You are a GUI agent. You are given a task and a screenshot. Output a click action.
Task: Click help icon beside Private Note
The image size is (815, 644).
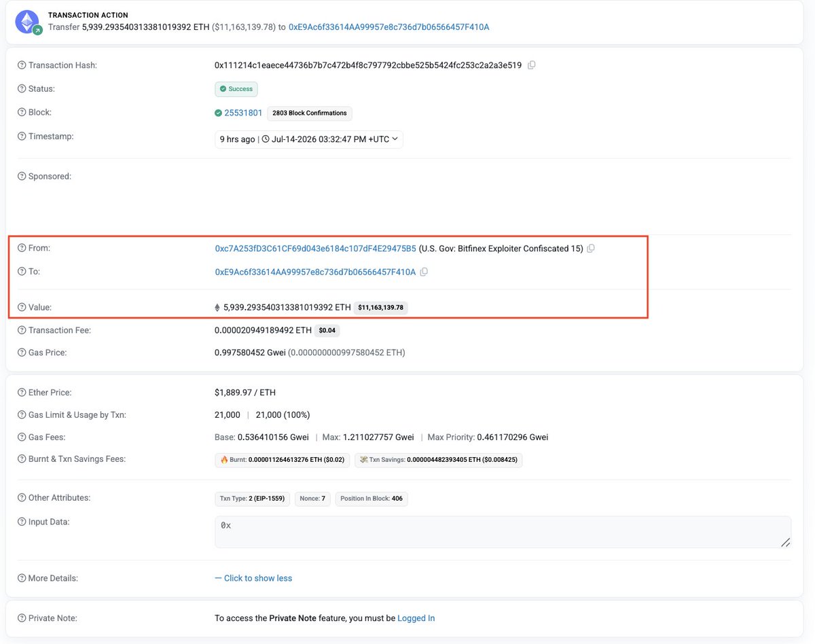(x=22, y=618)
